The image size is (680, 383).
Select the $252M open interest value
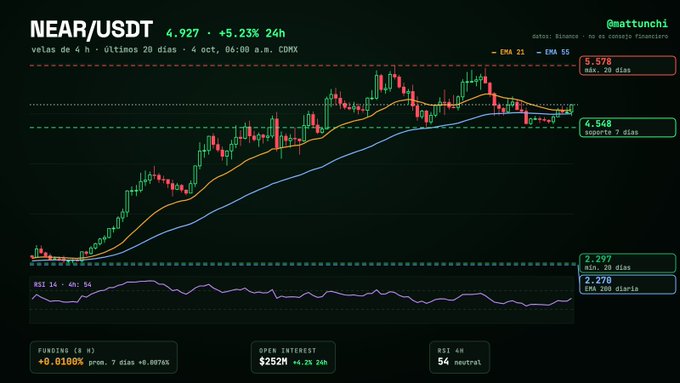(x=273, y=361)
